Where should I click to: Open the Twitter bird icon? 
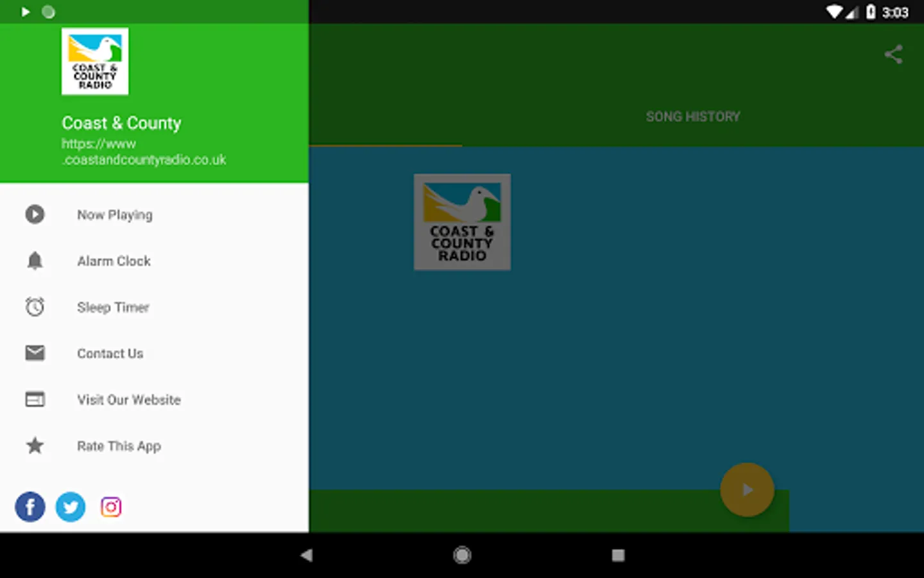71,507
